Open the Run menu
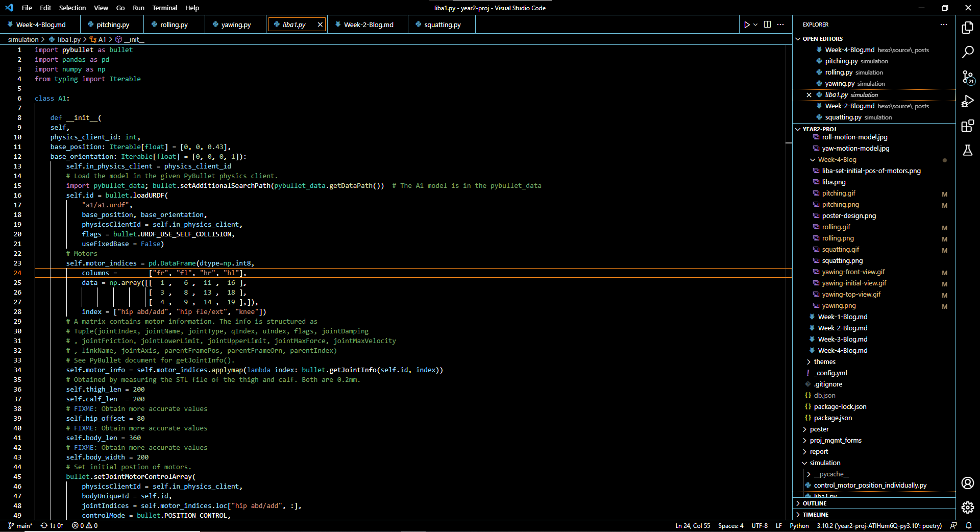 (x=138, y=8)
